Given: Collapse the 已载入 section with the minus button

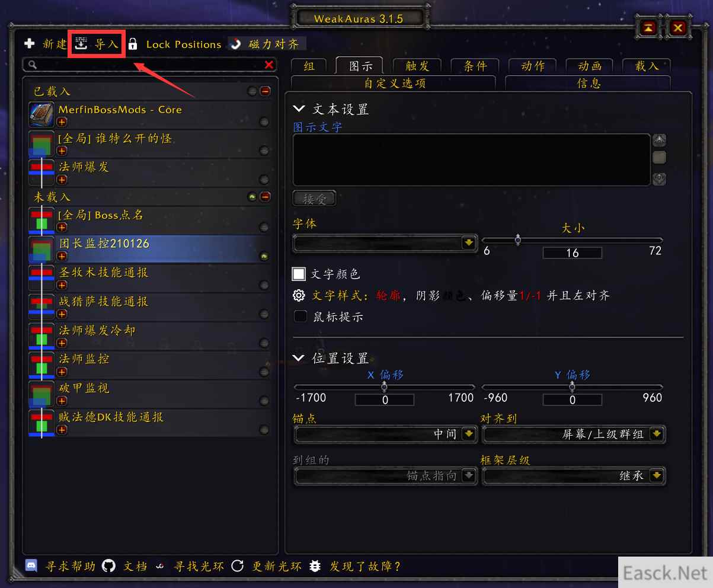Looking at the screenshot, I should (x=265, y=91).
